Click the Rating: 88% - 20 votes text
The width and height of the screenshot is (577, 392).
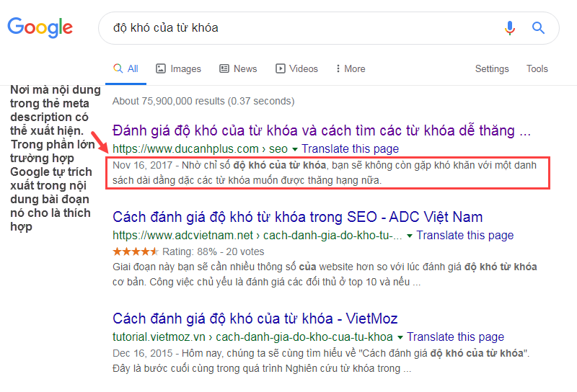[x=213, y=251]
